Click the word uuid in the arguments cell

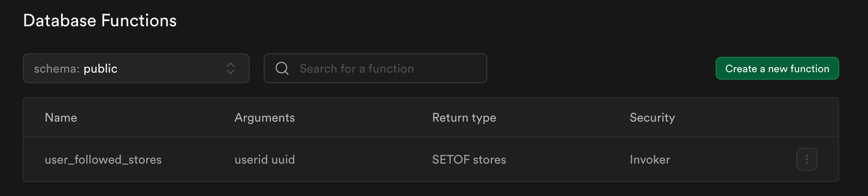283,160
